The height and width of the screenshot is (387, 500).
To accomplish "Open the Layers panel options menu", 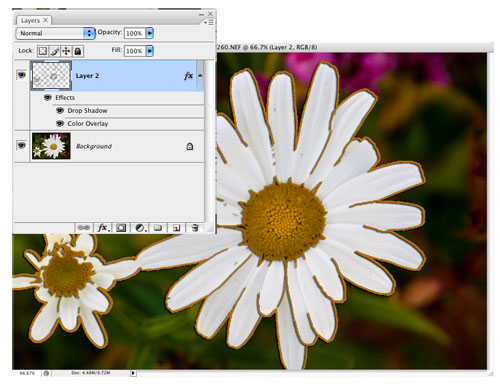I will tap(209, 22).
